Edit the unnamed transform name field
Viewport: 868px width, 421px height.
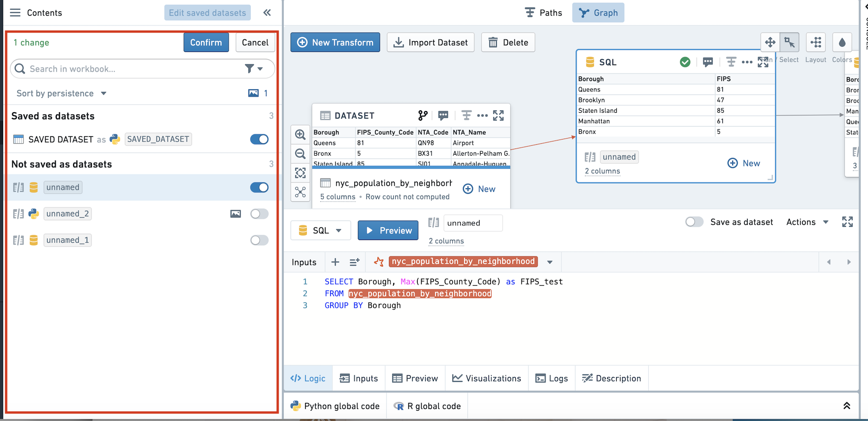click(x=473, y=223)
